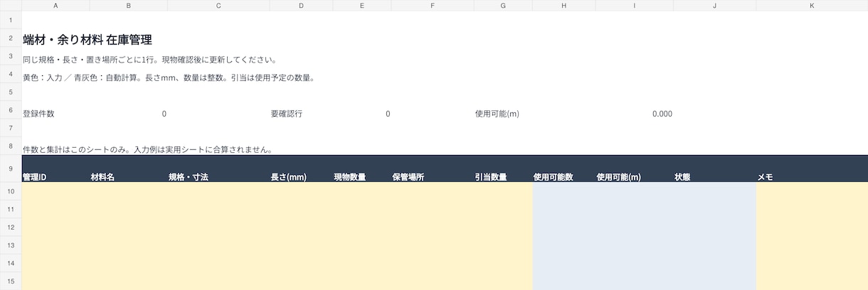Click the 要確認行 label
Viewport: 868px width, 290px height.
(x=287, y=114)
